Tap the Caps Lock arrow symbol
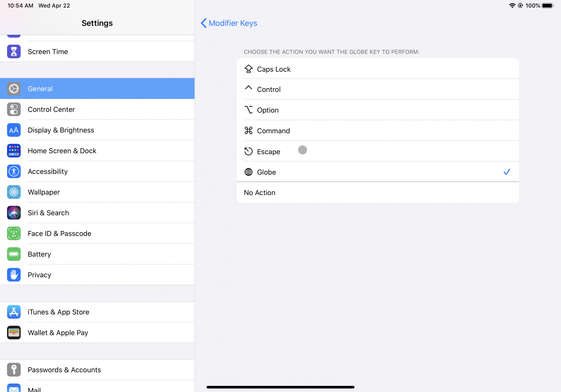 (249, 69)
